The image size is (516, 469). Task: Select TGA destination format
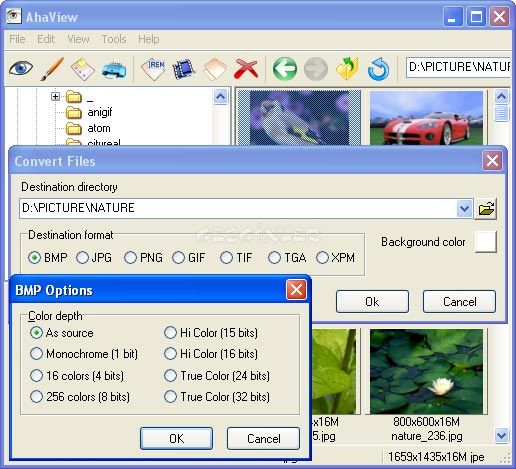tap(287, 258)
